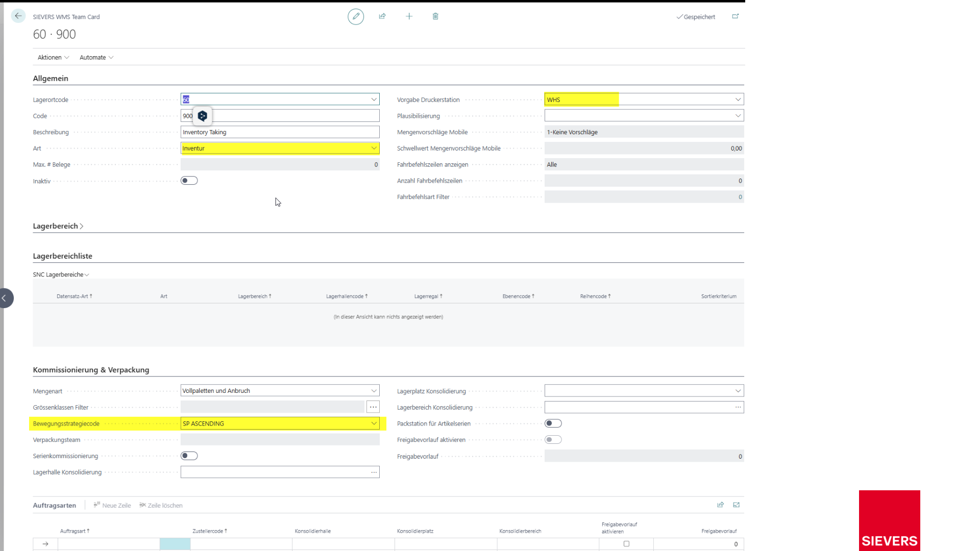Open Bewegungsstrategiecode dropdown
Image resolution: width=980 pixels, height=551 pixels.
pyautogui.click(x=374, y=423)
